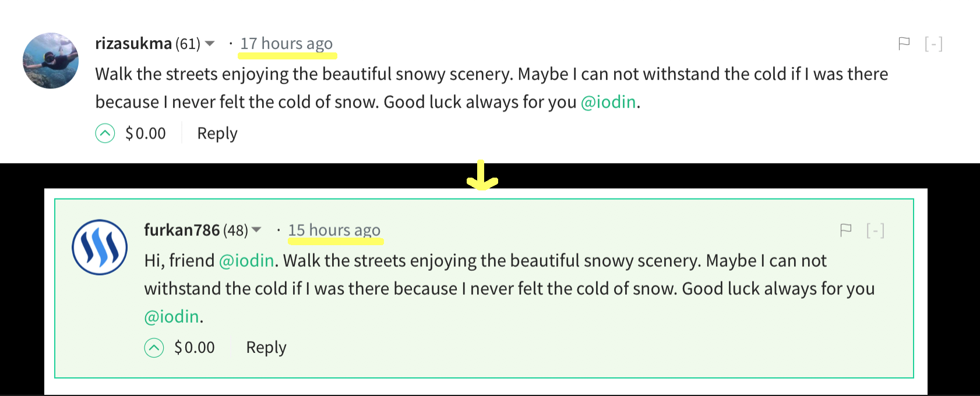980x396 pixels.
Task: Click @iodin mention after 'Hi, friend'
Action: click(x=246, y=260)
